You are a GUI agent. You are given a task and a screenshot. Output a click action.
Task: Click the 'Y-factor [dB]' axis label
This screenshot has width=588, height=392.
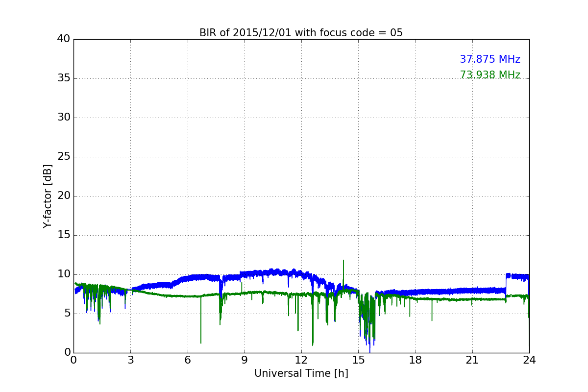click(48, 196)
